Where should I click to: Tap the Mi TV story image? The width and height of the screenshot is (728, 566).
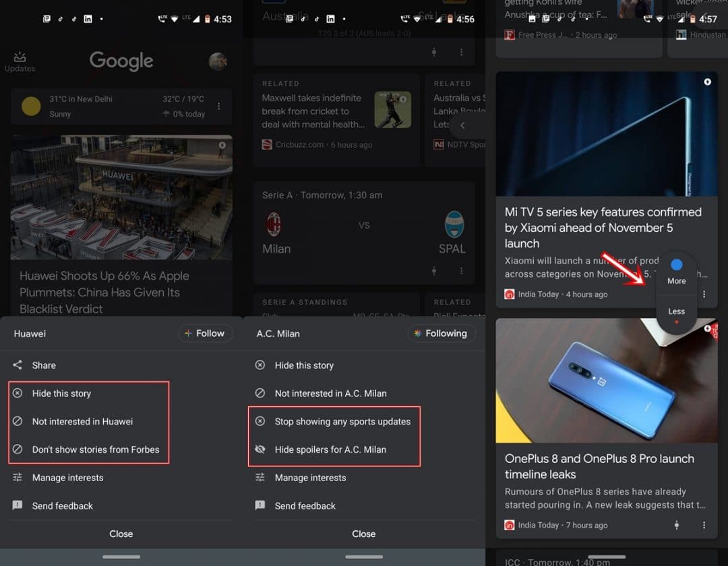607,133
